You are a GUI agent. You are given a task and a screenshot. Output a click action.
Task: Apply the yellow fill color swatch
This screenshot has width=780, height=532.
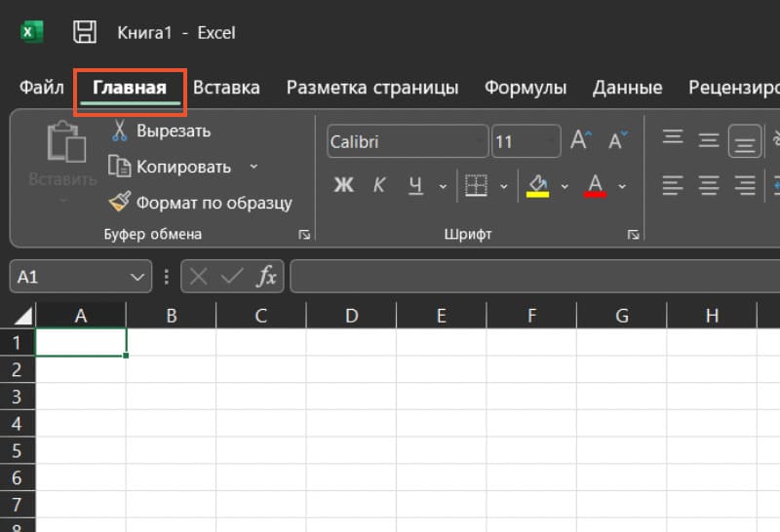tap(537, 185)
